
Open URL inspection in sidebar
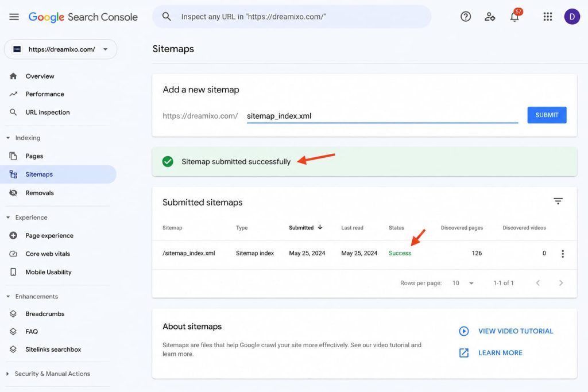48,112
